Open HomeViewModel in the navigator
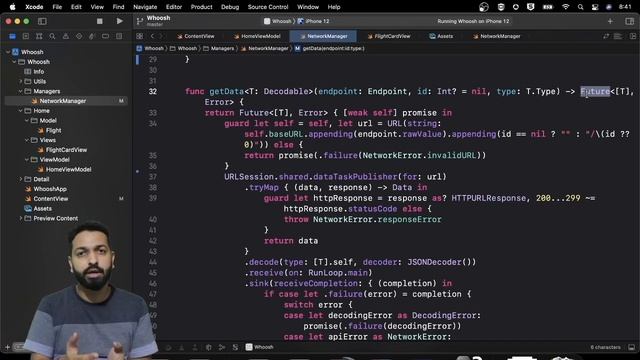Image resolution: width=640 pixels, height=360 pixels. pos(64,169)
